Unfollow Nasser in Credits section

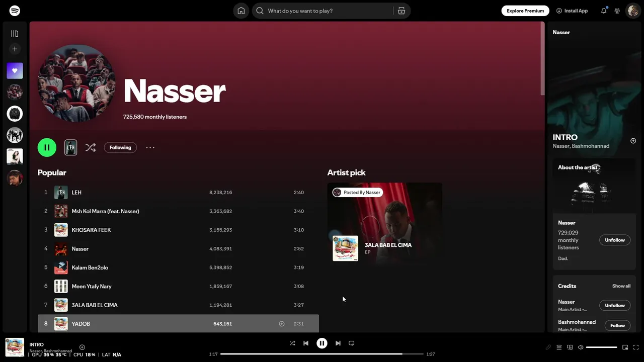615,305
